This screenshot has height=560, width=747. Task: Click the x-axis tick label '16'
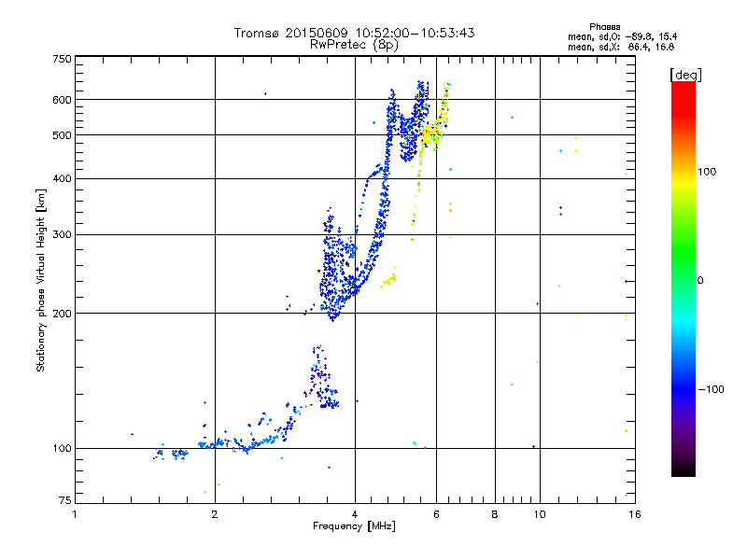coord(635,514)
